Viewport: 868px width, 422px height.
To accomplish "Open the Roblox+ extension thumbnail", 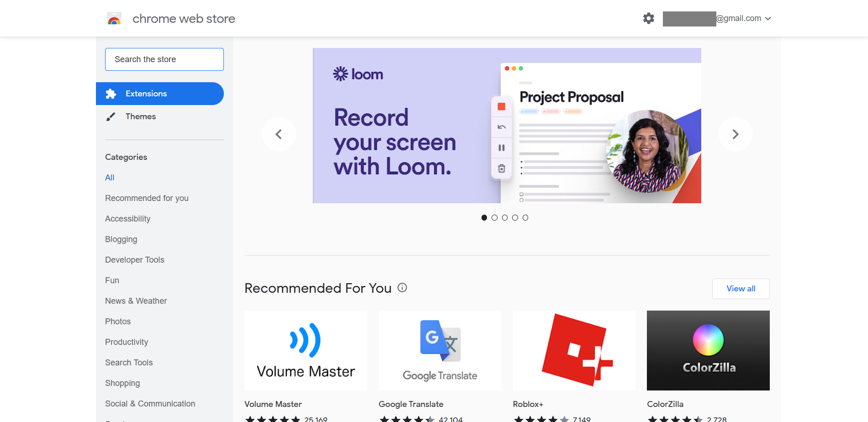I will click(x=574, y=351).
